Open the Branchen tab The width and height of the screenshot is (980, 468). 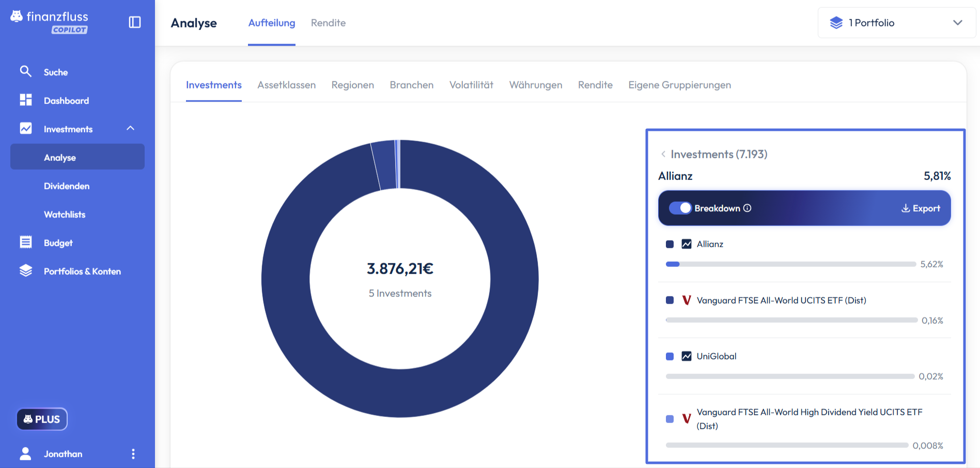(x=412, y=85)
